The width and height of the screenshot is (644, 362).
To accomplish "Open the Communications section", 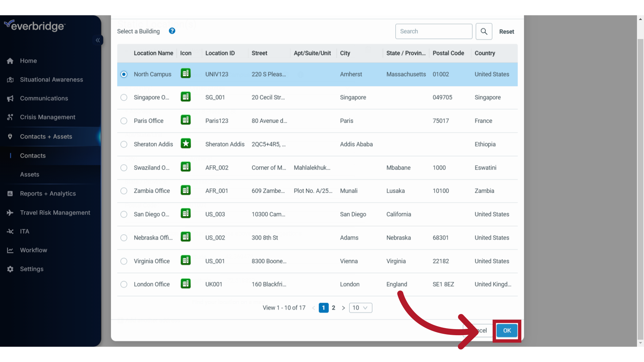I will (x=44, y=98).
